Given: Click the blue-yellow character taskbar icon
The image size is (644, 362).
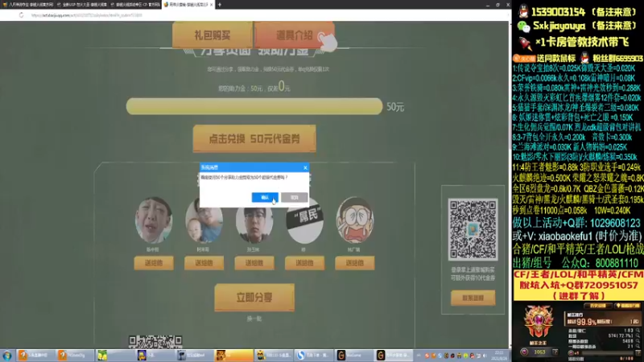Looking at the screenshot, I should coord(142,356).
